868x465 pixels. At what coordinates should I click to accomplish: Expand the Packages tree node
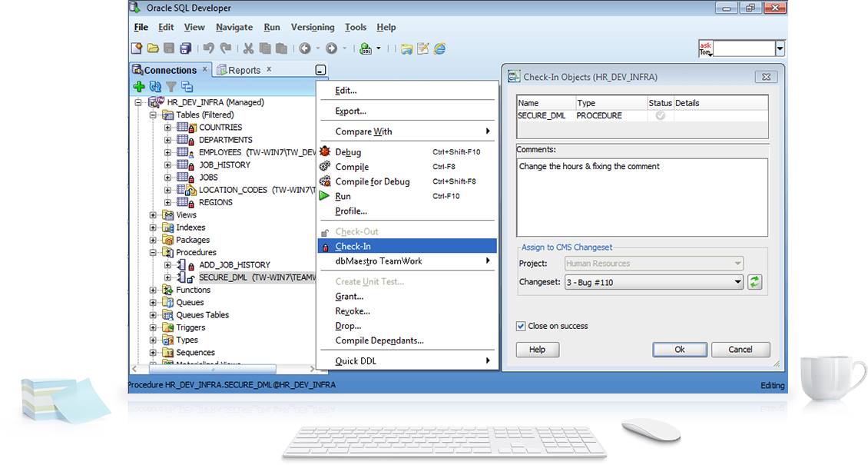click(154, 240)
